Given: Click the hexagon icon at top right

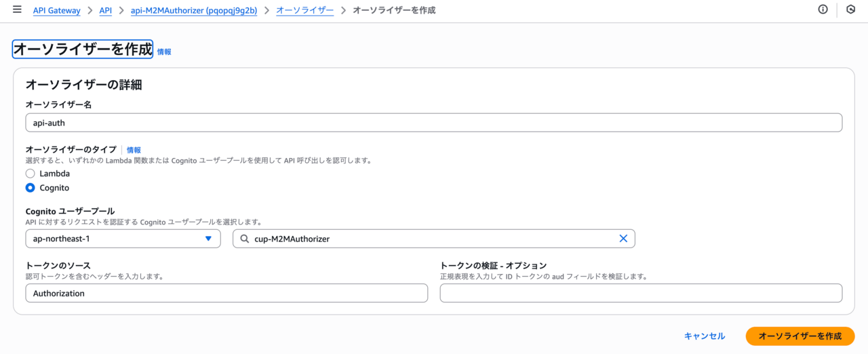Looking at the screenshot, I should coord(851,10).
